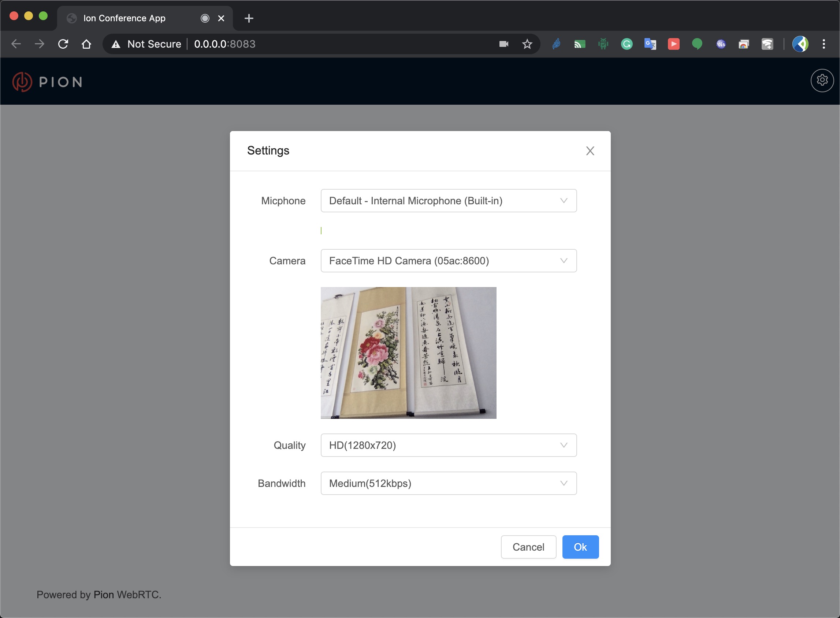Click the camera permission icon in address bar
Image resolution: width=840 pixels, height=618 pixels.
coord(503,44)
